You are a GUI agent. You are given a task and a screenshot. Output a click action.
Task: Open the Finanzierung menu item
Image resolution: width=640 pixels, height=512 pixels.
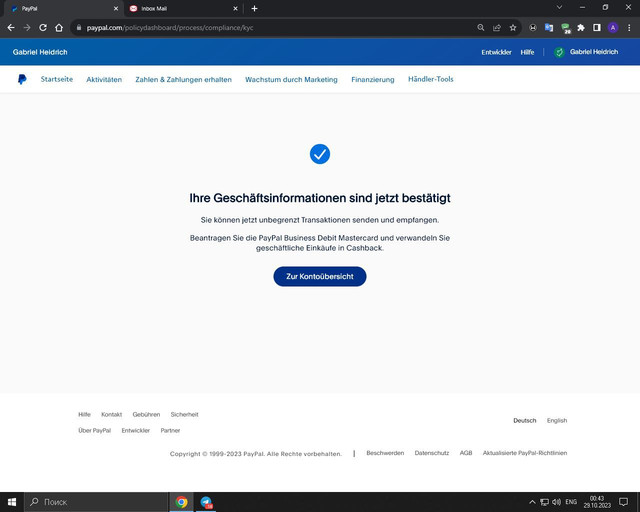pos(373,80)
